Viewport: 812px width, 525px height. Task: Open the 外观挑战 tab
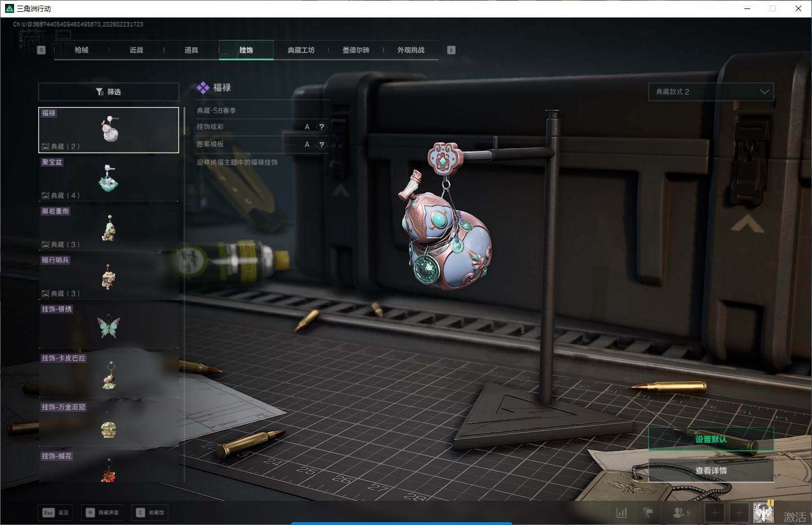(411, 50)
